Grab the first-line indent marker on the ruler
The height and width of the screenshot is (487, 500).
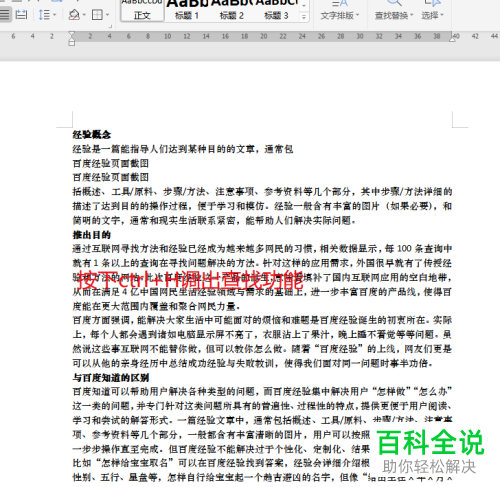(x=72, y=34)
